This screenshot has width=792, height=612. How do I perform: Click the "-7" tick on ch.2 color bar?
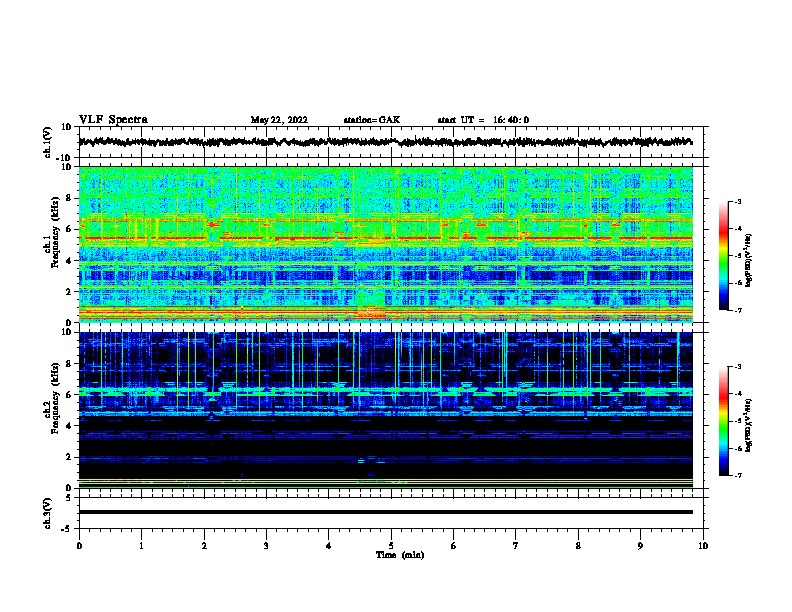click(738, 476)
